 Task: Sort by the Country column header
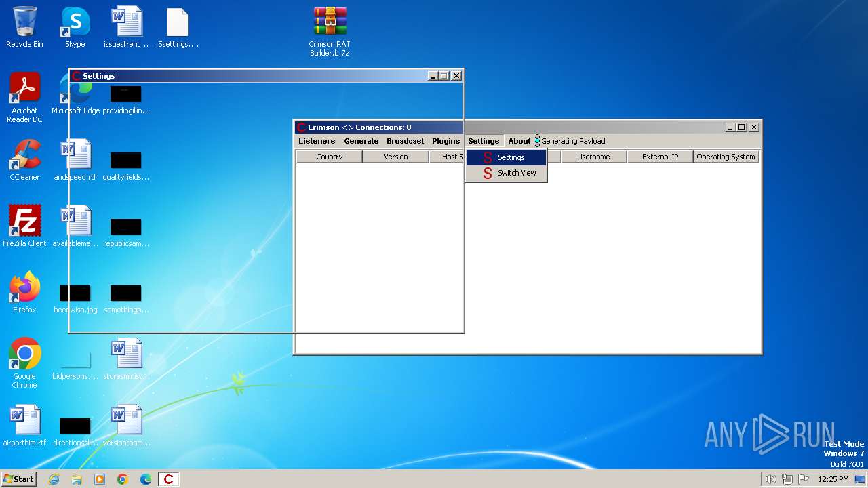(330, 157)
